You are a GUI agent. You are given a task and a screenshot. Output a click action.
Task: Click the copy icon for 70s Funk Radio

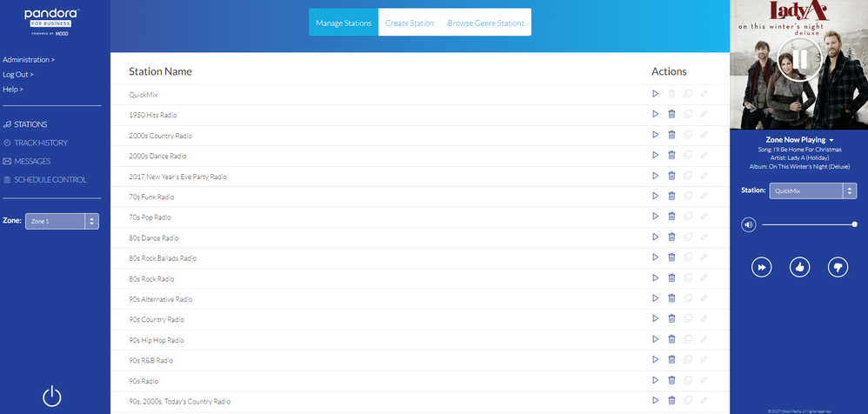point(687,197)
